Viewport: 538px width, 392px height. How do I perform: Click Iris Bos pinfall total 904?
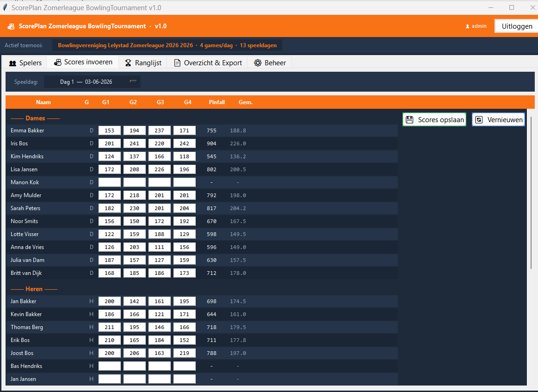pyautogui.click(x=212, y=143)
